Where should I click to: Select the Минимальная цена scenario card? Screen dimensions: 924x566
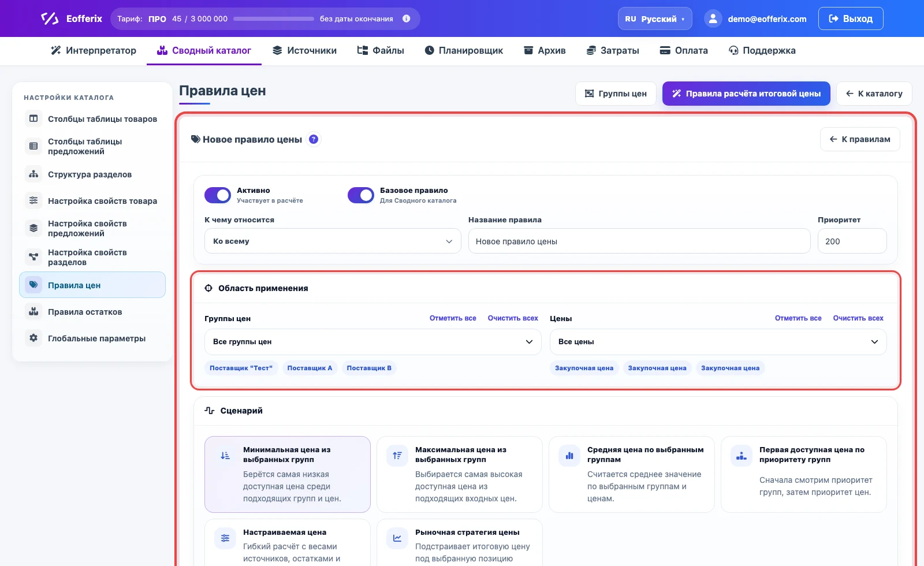coord(288,474)
